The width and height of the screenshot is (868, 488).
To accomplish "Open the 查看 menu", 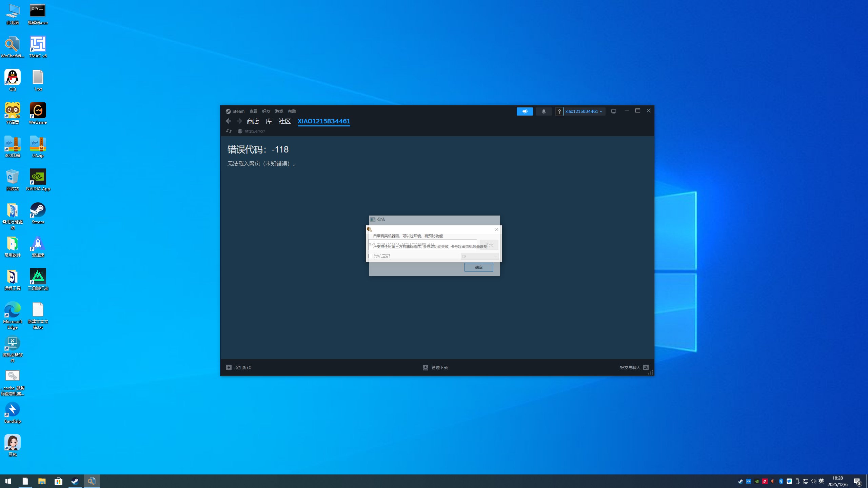I will pos(253,111).
